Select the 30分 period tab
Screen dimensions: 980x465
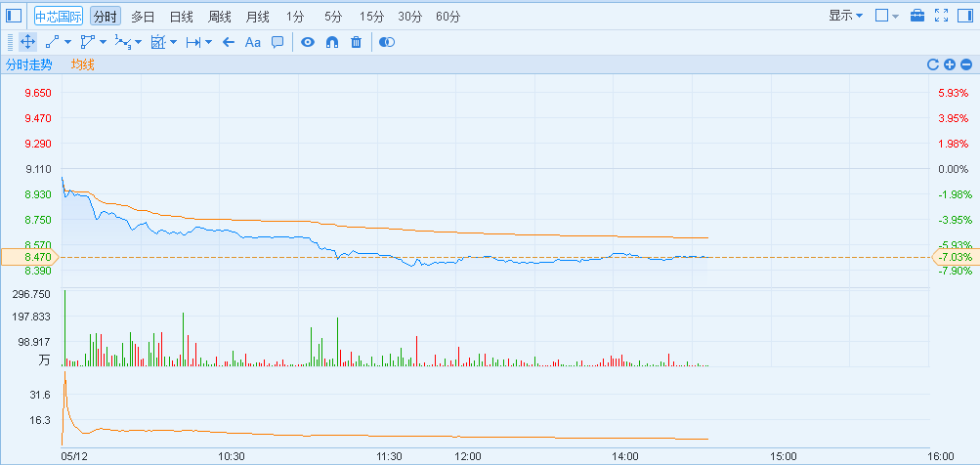click(x=410, y=17)
